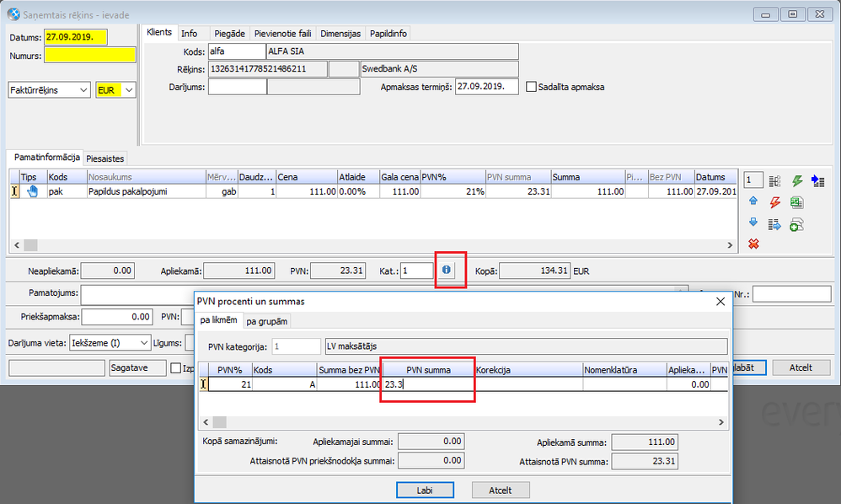Image resolution: width=841 pixels, height=504 pixels.
Task: Click the Nomenklatūra column header in dialog
Action: coord(624,370)
